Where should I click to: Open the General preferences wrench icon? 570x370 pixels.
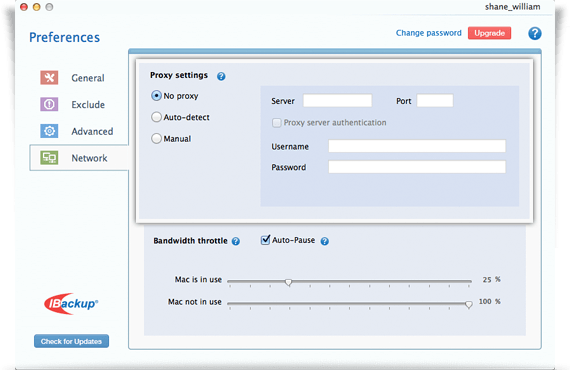click(x=49, y=77)
